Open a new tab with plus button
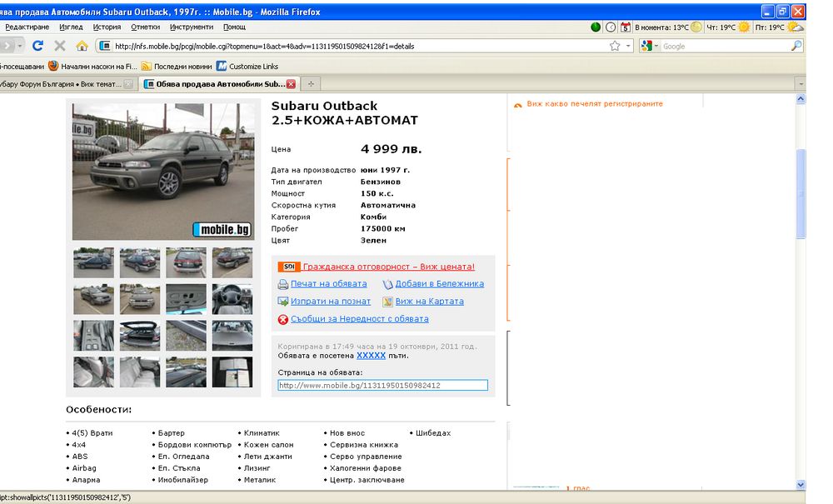 point(311,84)
